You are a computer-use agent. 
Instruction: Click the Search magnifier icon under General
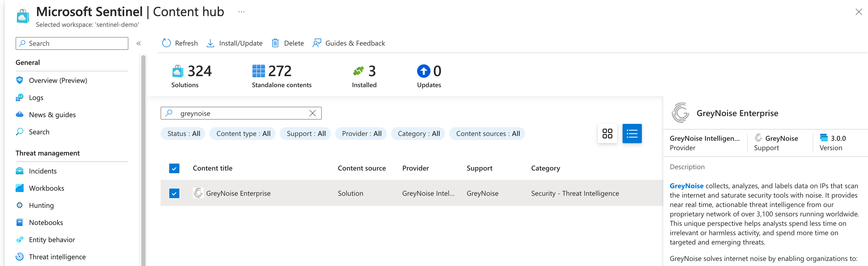20,132
